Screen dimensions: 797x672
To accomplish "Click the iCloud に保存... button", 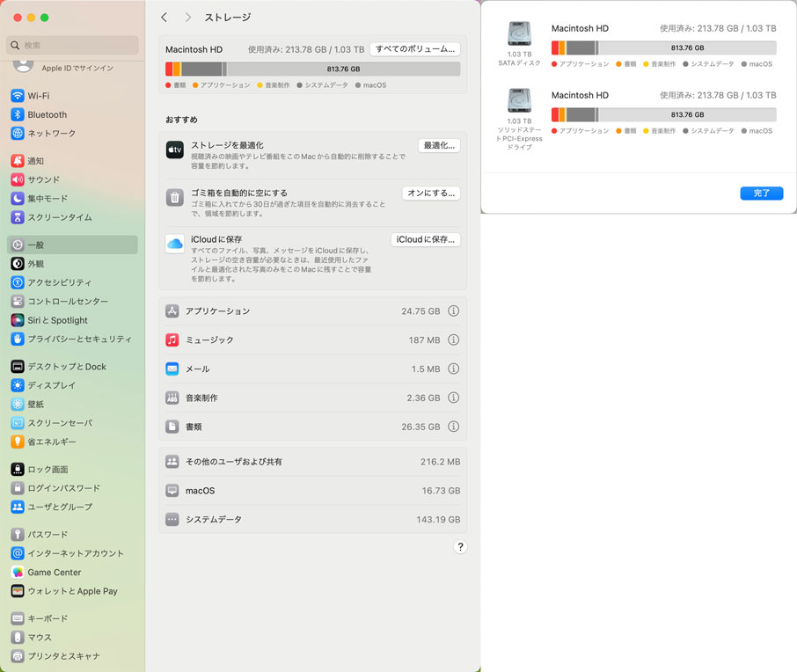I will (x=426, y=239).
